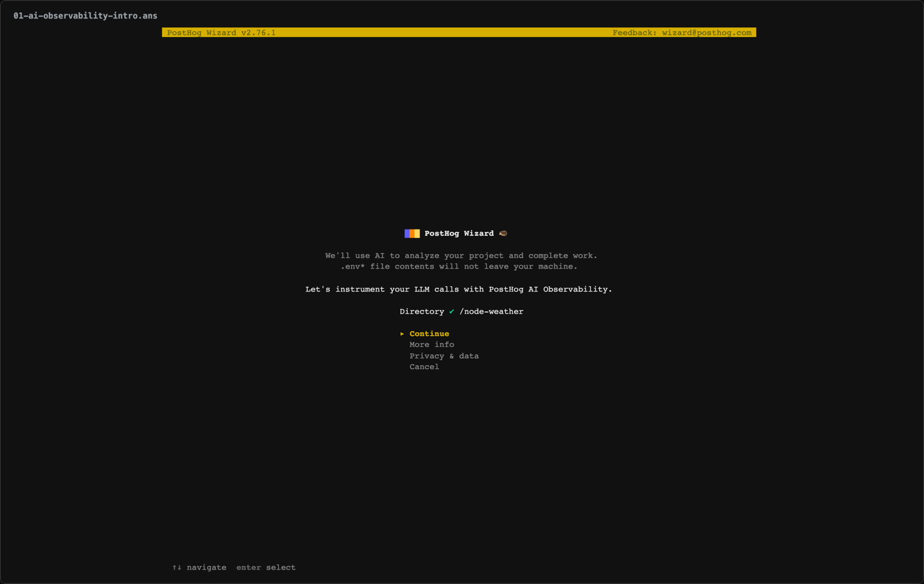The image size is (924, 584).
Task: Click the up-down arrows navigate hint
Action: (199, 567)
